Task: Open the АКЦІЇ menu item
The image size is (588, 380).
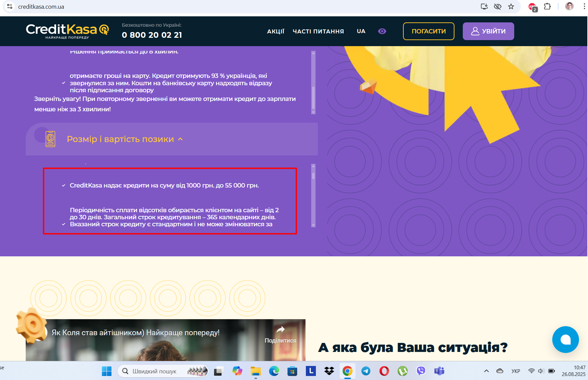Action: click(276, 31)
